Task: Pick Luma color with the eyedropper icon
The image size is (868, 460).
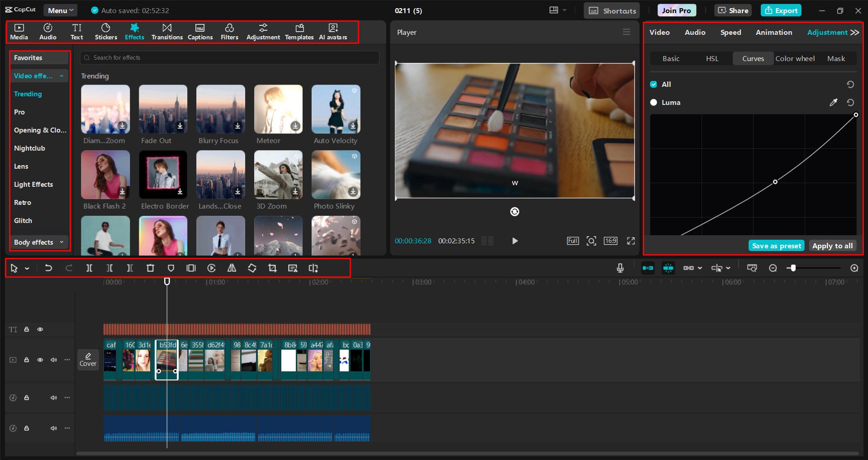Action: [834, 102]
